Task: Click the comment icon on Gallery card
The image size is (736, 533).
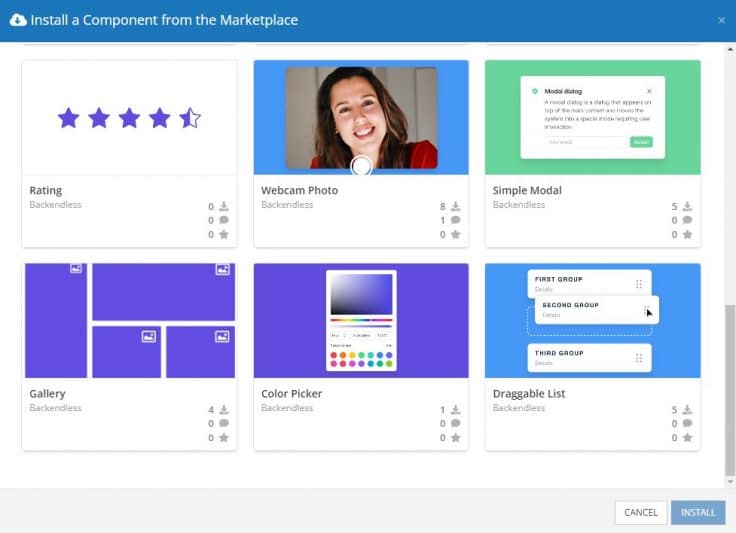Action: [224, 424]
